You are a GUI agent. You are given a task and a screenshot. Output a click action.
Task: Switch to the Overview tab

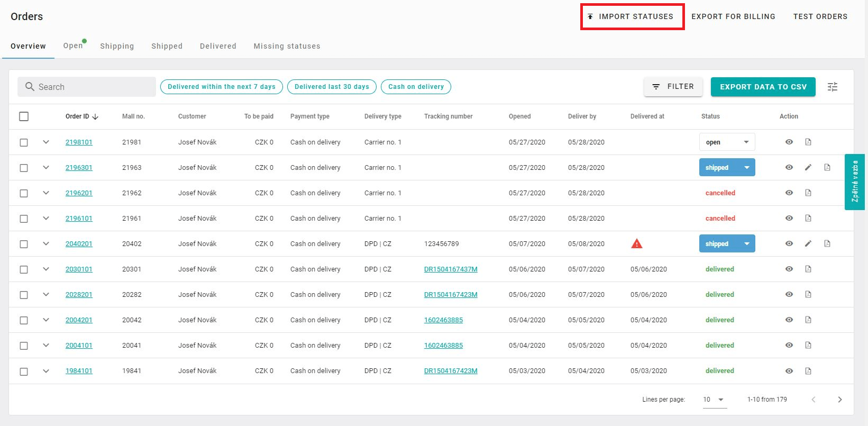point(29,46)
